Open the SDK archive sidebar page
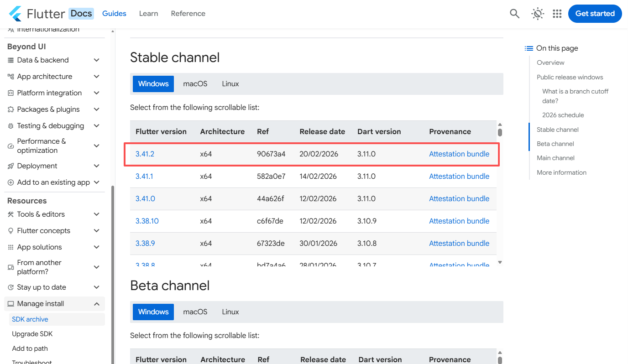628x364 pixels. [x=30, y=319]
